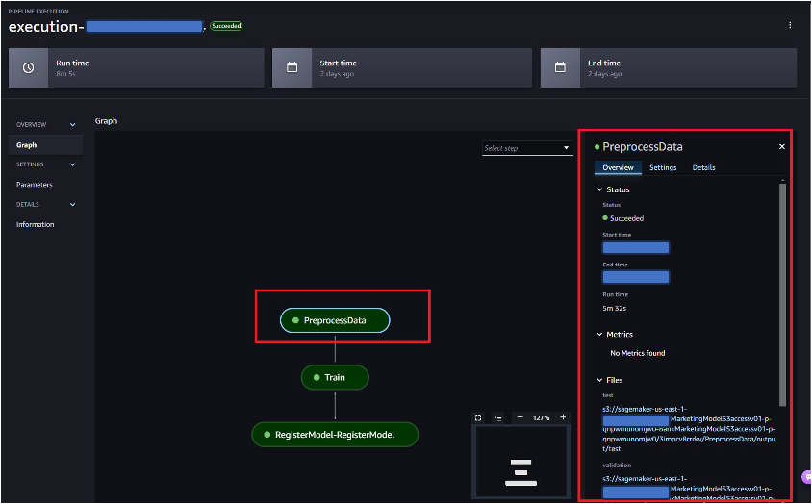The height and width of the screenshot is (504, 812).
Task: Switch to the Overview tab
Action: 618,167
